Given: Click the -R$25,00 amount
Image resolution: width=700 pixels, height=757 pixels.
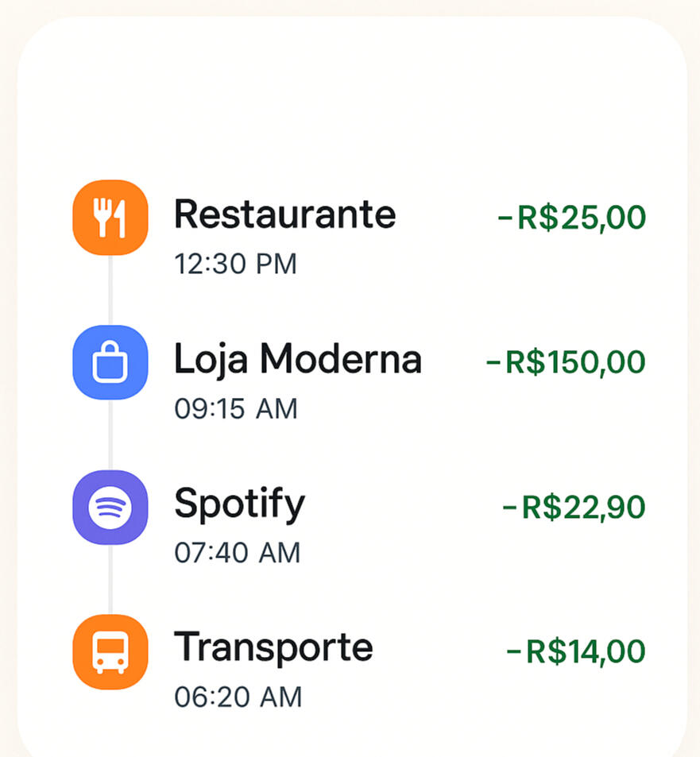Looking at the screenshot, I should pyautogui.click(x=571, y=218).
